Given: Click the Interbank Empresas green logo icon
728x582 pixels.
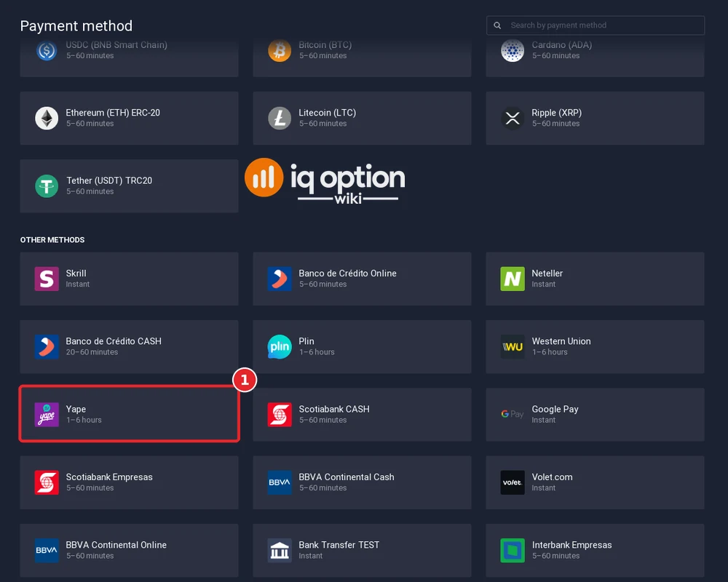Looking at the screenshot, I should (x=513, y=551).
